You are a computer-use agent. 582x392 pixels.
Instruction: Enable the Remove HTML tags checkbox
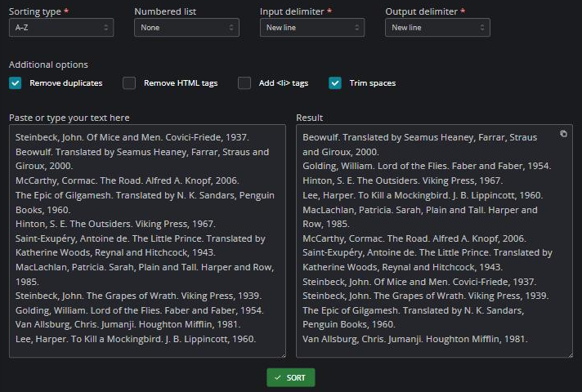click(x=129, y=83)
